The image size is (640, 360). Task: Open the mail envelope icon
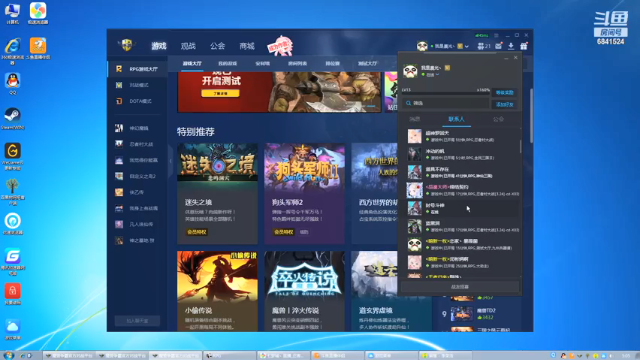[498, 46]
